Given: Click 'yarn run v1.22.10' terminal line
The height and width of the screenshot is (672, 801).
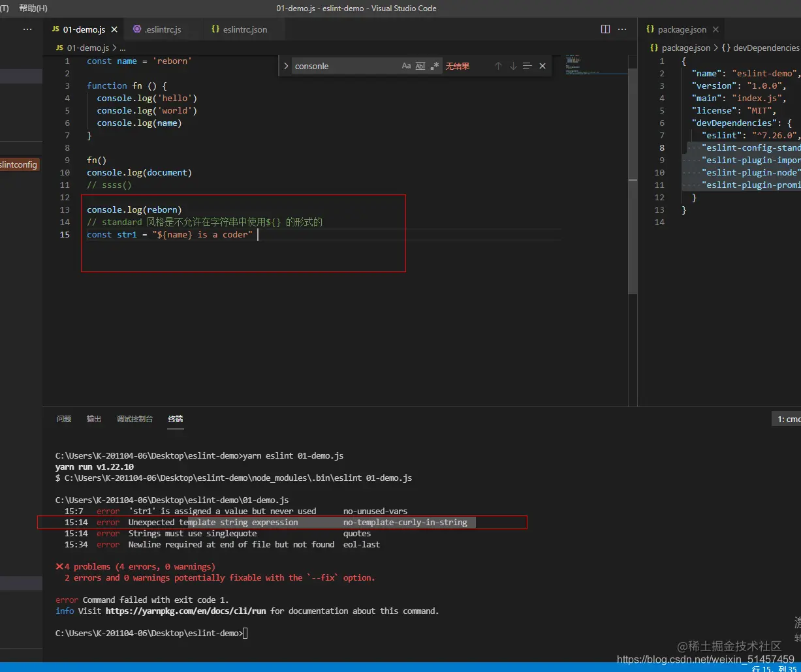Looking at the screenshot, I should coord(95,467).
